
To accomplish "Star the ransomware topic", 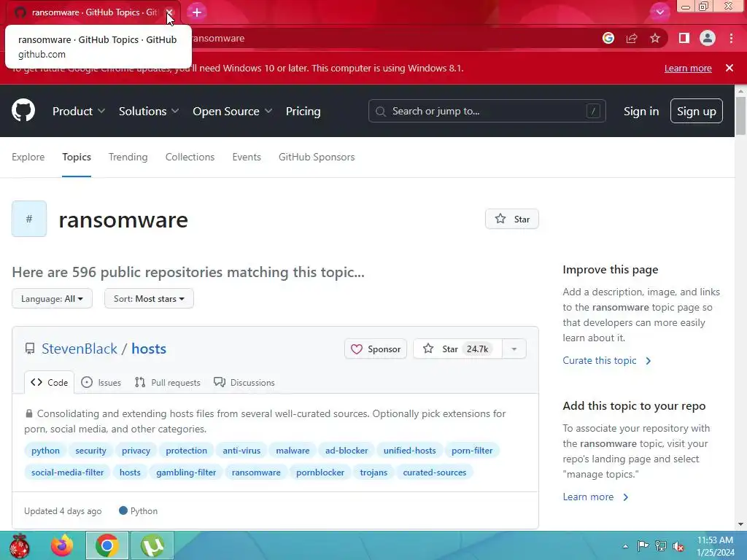I will click(x=512, y=219).
